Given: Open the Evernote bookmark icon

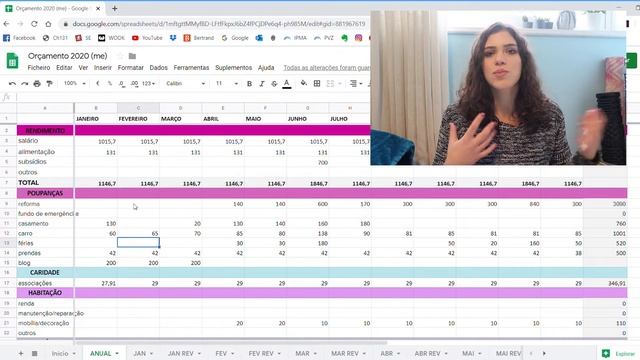Looking at the screenshot, I should (344, 38).
